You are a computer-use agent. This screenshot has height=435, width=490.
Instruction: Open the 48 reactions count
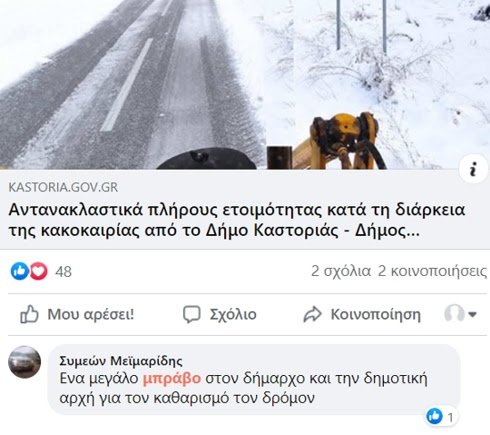(63, 272)
